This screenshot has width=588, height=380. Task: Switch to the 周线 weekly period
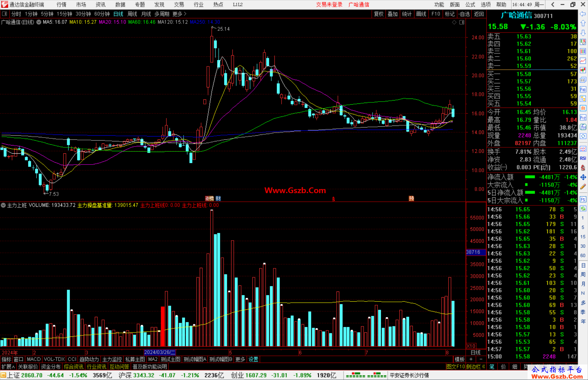[x=132, y=14]
